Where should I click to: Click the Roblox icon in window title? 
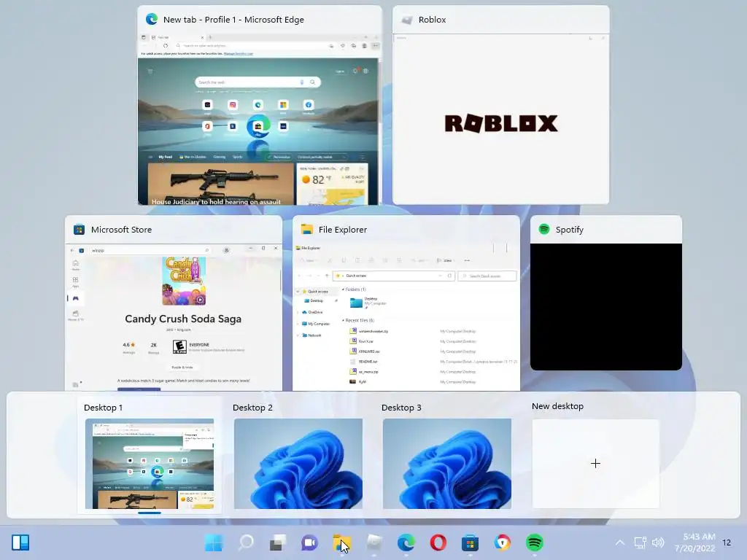coord(406,20)
